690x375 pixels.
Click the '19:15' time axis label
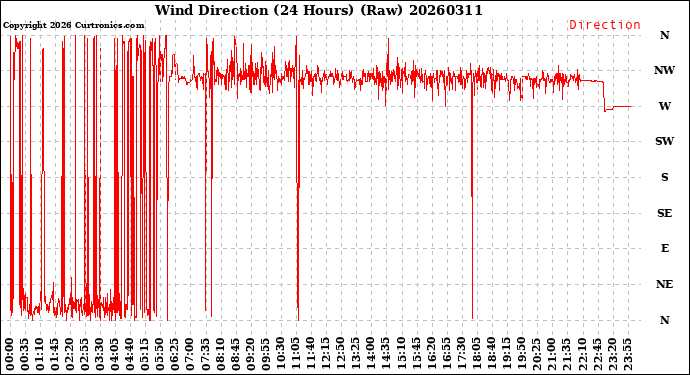click(x=506, y=355)
